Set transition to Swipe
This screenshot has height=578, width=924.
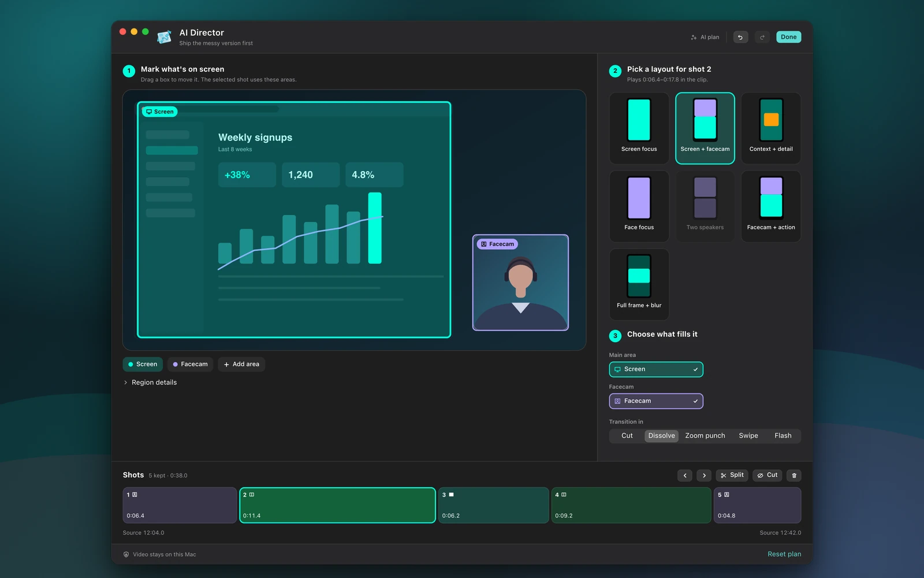click(x=748, y=436)
